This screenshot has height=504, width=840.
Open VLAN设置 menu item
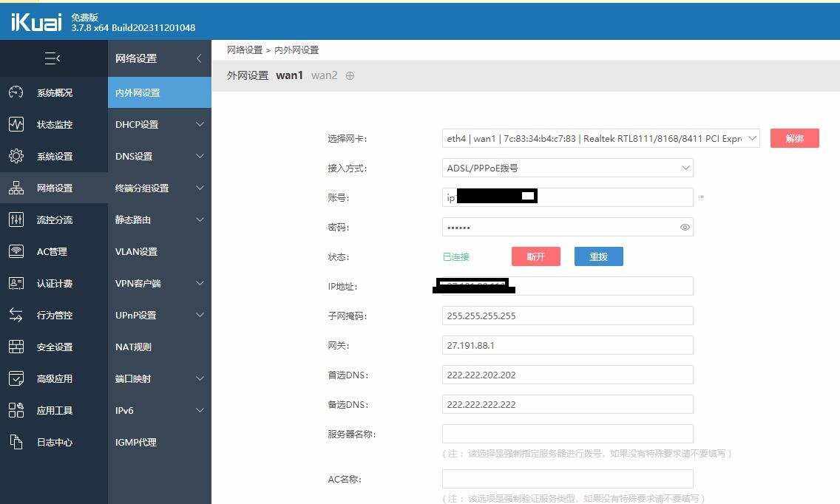click(x=160, y=251)
